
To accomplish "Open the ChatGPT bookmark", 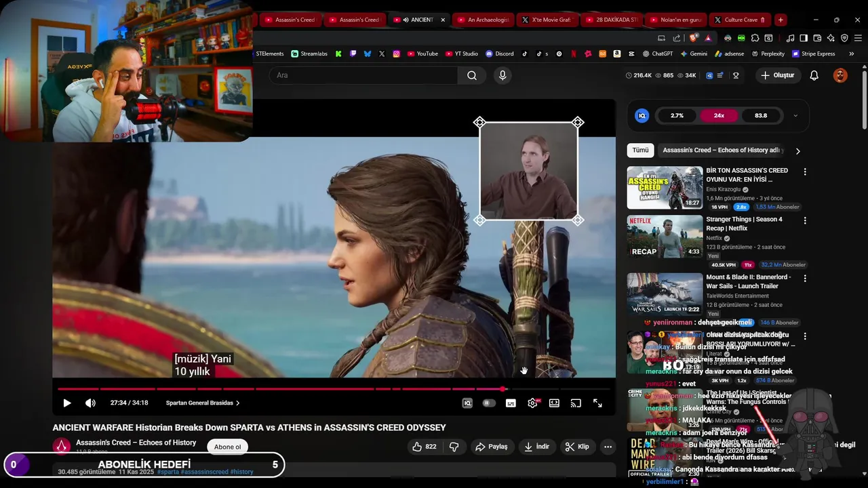I will (658, 54).
